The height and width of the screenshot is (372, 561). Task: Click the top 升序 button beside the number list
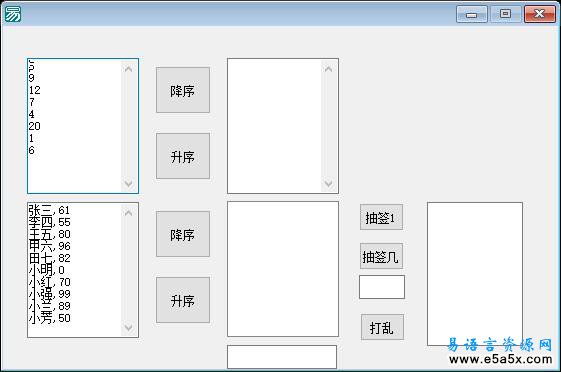coord(183,156)
